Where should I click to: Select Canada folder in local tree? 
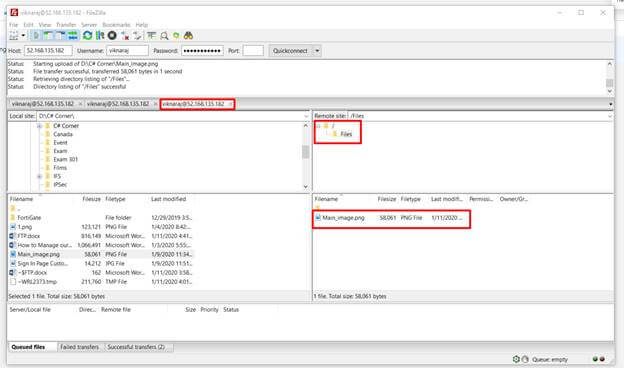click(x=63, y=134)
